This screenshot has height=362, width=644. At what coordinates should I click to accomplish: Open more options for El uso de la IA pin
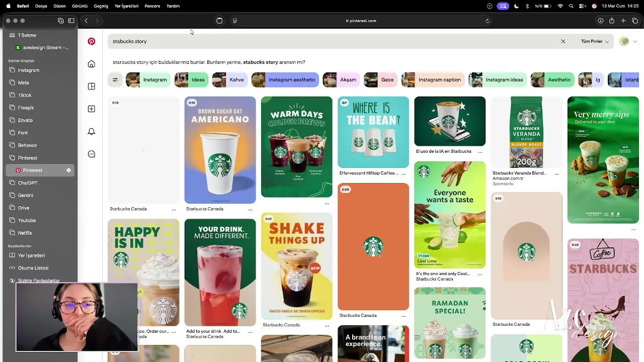[480, 152]
